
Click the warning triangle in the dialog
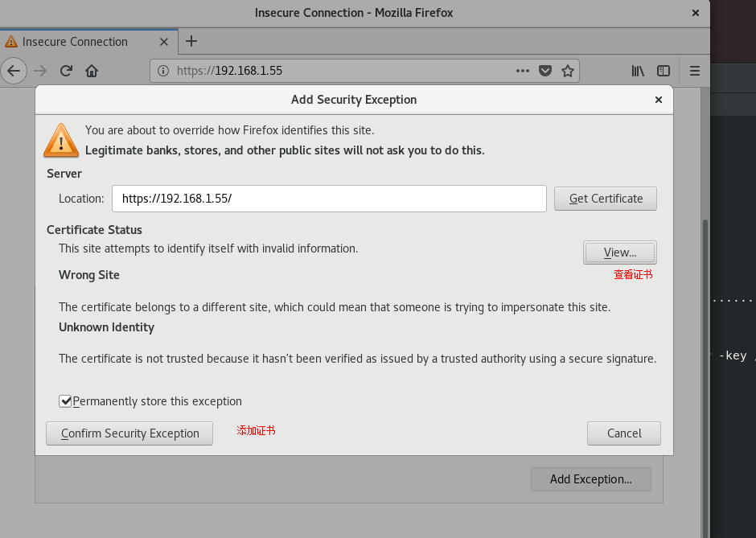[x=61, y=141]
